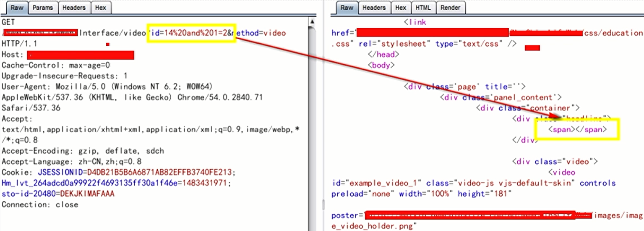Click the Safari/537.36 line
The width and height of the screenshot is (644, 231).
[31, 108]
